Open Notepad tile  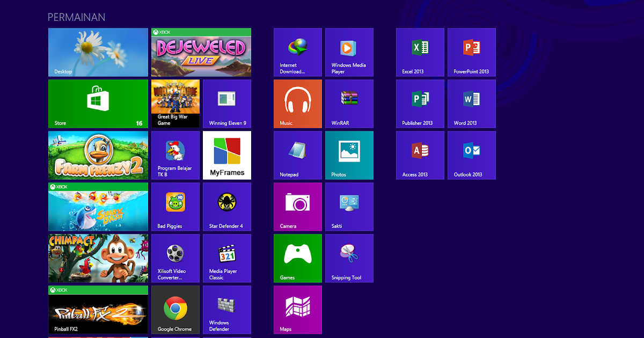pos(298,155)
